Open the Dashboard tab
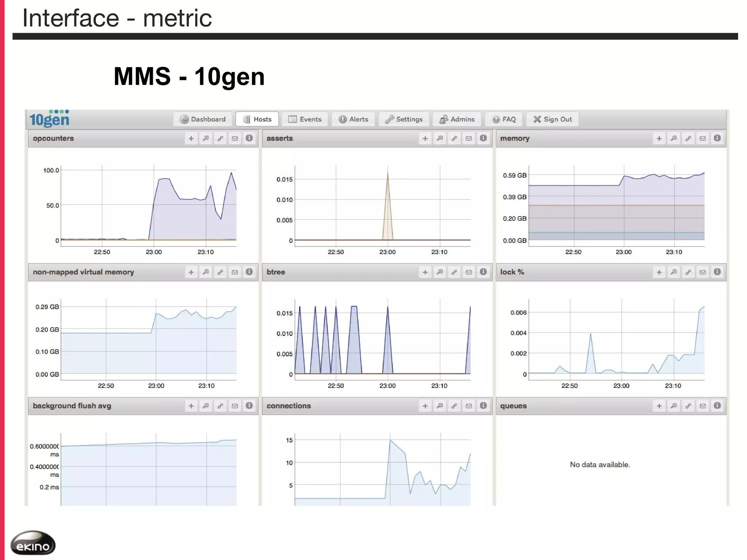This screenshot has height=560, width=747. [203, 119]
